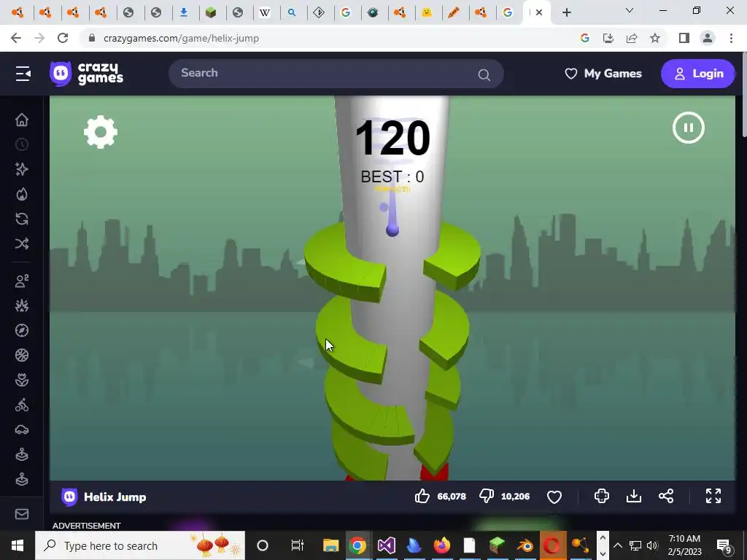Click the puzzle piece icon under the game
The image size is (747, 560).
[x=602, y=496]
